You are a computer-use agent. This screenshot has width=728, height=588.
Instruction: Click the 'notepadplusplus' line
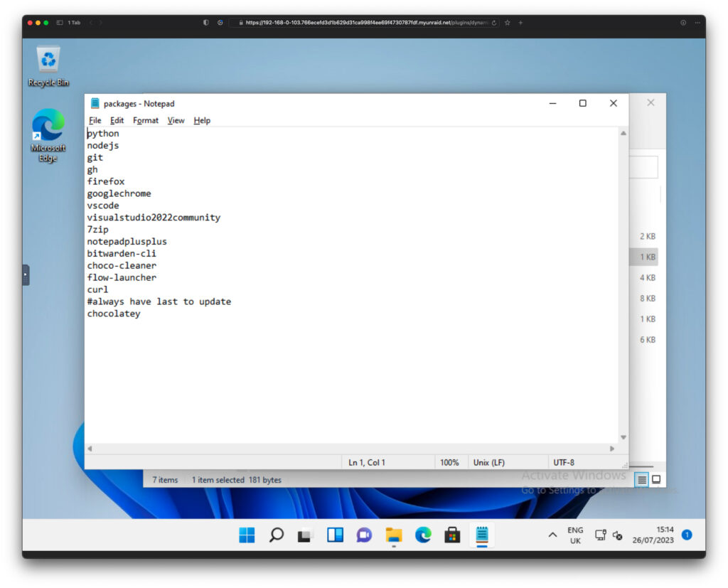[127, 242]
